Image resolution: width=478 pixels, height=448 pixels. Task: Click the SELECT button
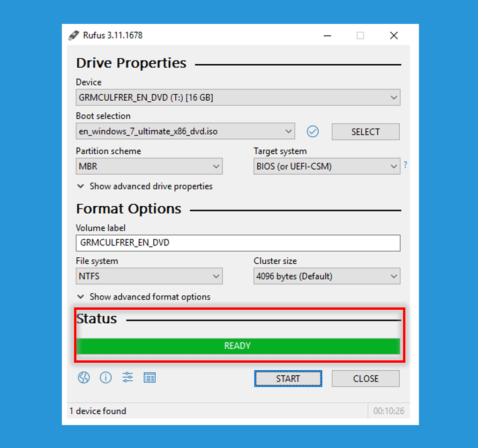[366, 132]
